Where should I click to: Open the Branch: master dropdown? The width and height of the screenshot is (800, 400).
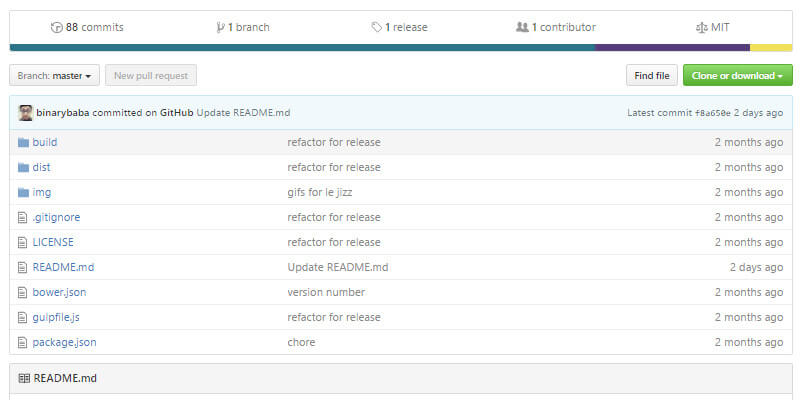(x=54, y=75)
